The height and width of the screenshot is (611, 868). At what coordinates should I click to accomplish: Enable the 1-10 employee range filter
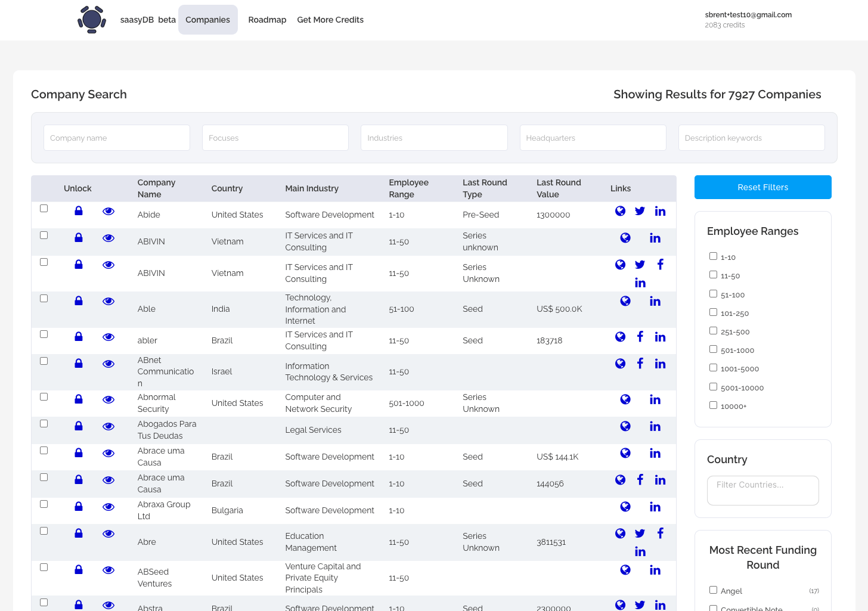713,256
